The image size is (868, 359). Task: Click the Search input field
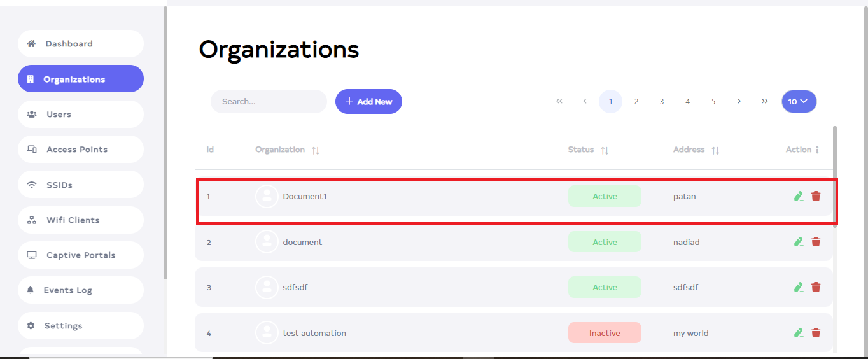[x=269, y=102]
